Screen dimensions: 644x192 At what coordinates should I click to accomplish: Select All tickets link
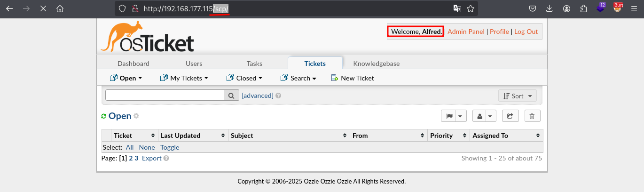pos(130,147)
